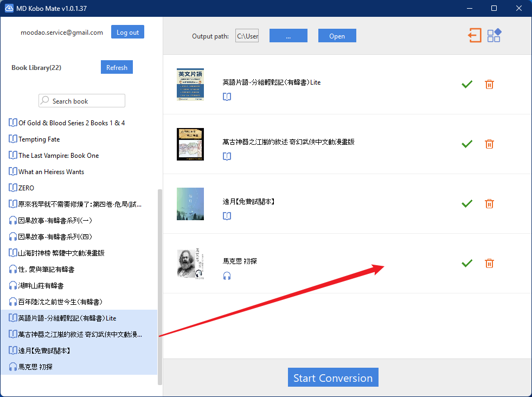
Task: Click the Search book input field
Action: click(x=82, y=101)
